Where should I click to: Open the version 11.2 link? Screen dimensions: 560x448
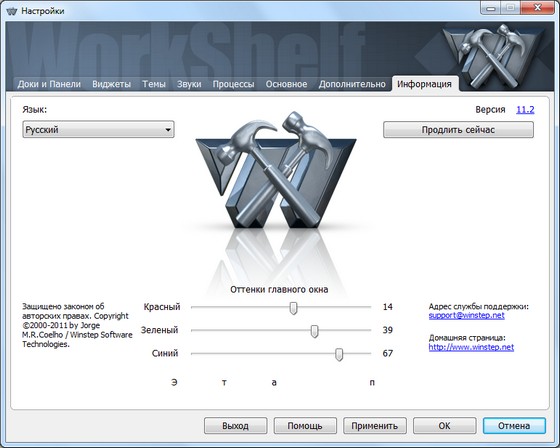[x=525, y=109]
